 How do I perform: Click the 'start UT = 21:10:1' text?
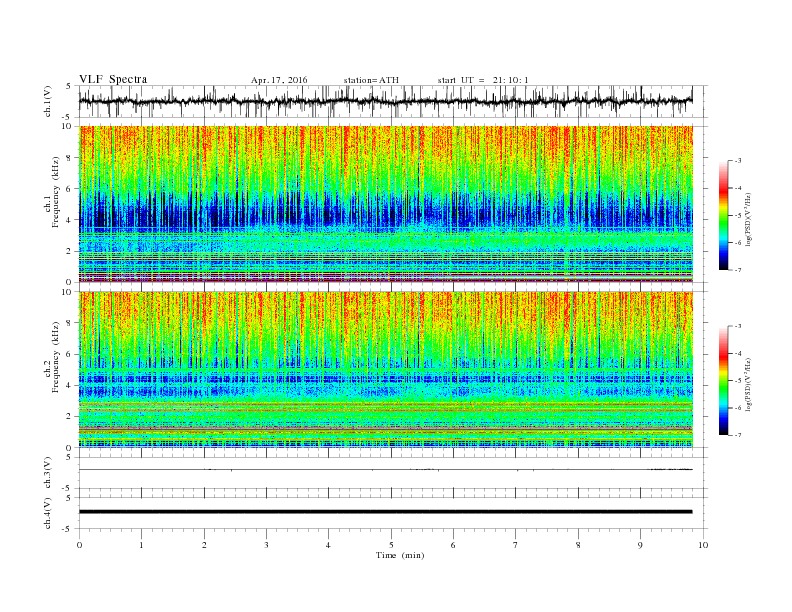[483, 80]
